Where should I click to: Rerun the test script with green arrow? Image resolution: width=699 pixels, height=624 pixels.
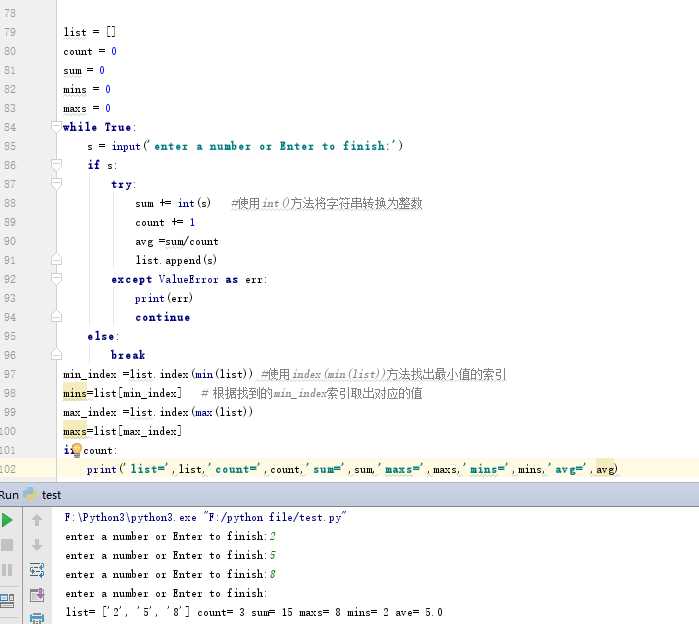click(7, 520)
